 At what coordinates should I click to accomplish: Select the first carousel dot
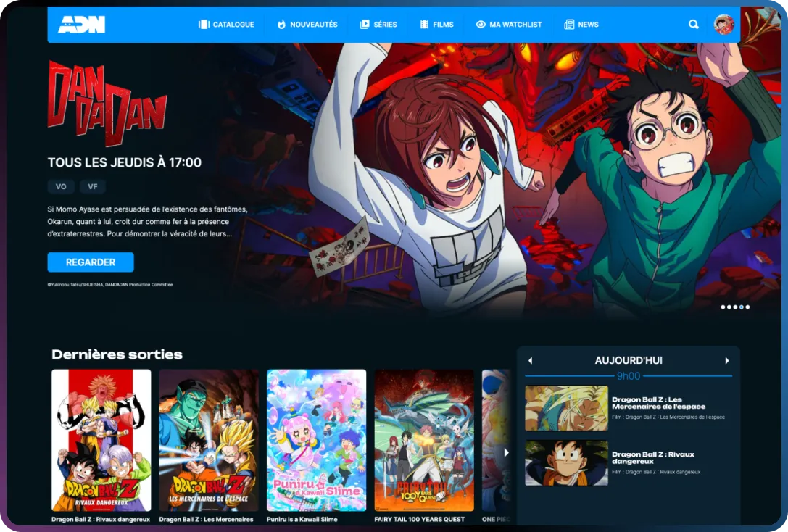point(723,307)
